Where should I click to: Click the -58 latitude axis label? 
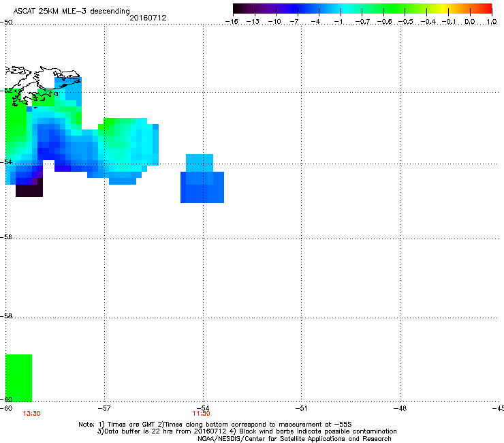click(x=6, y=316)
